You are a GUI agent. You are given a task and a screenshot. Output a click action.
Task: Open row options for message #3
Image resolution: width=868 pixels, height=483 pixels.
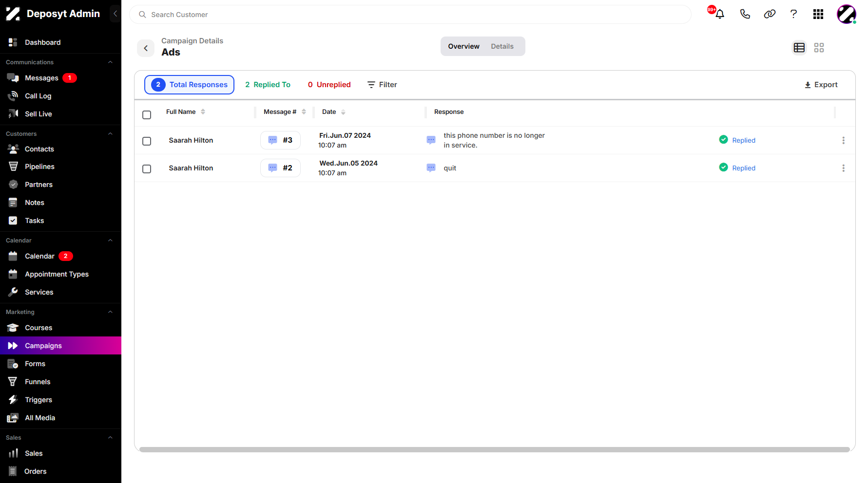coord(843,140)
